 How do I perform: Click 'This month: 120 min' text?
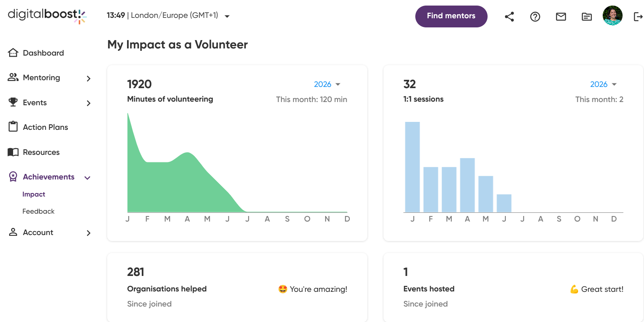coord(312,99)
